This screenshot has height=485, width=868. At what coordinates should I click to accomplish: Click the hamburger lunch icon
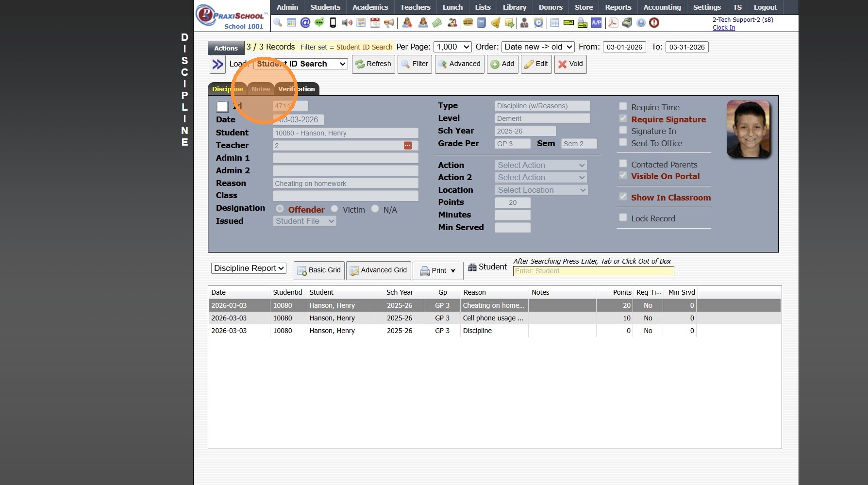click(468, 23)
